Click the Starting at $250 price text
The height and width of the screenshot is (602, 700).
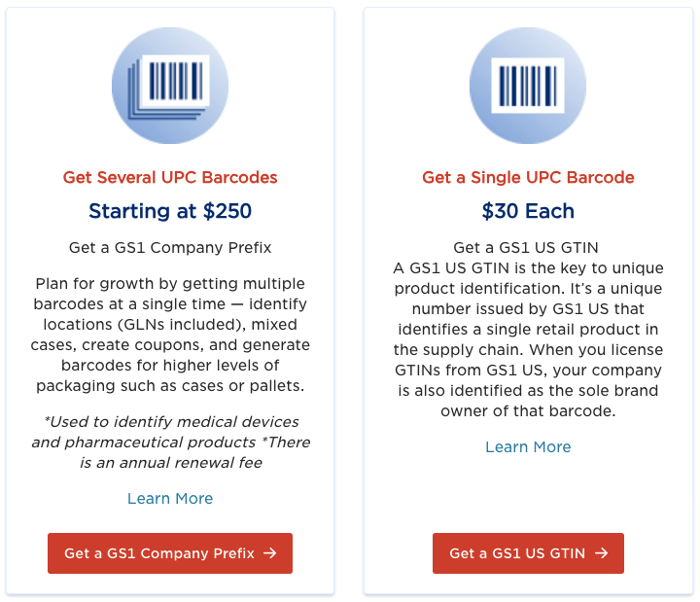point(170,211)
